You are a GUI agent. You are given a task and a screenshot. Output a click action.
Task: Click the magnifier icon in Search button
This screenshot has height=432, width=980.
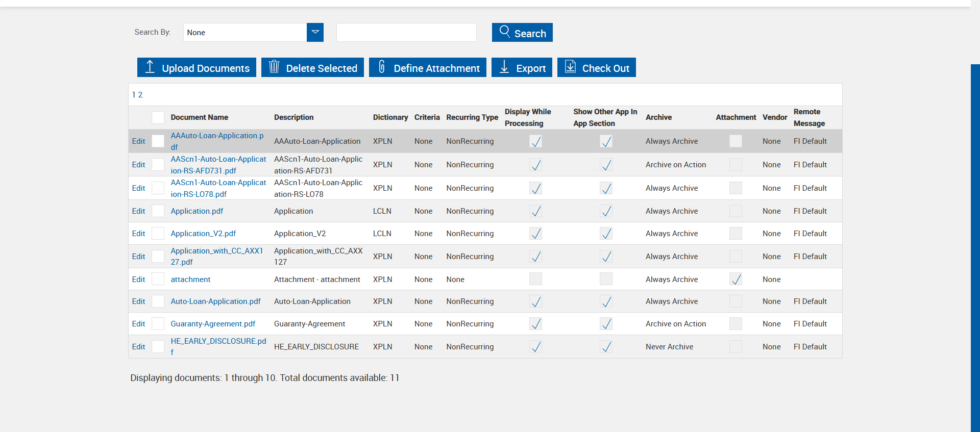click(x=504, y=32)
